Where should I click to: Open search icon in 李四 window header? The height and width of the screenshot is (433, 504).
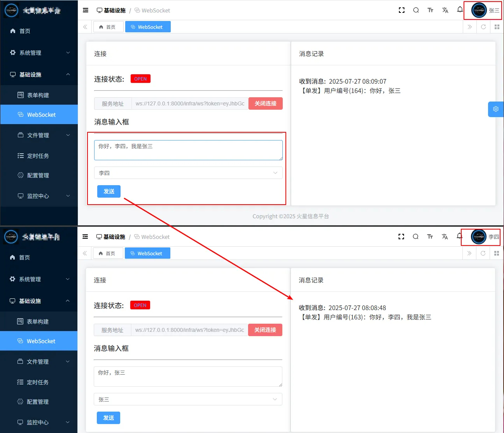(x=416, y=237)
